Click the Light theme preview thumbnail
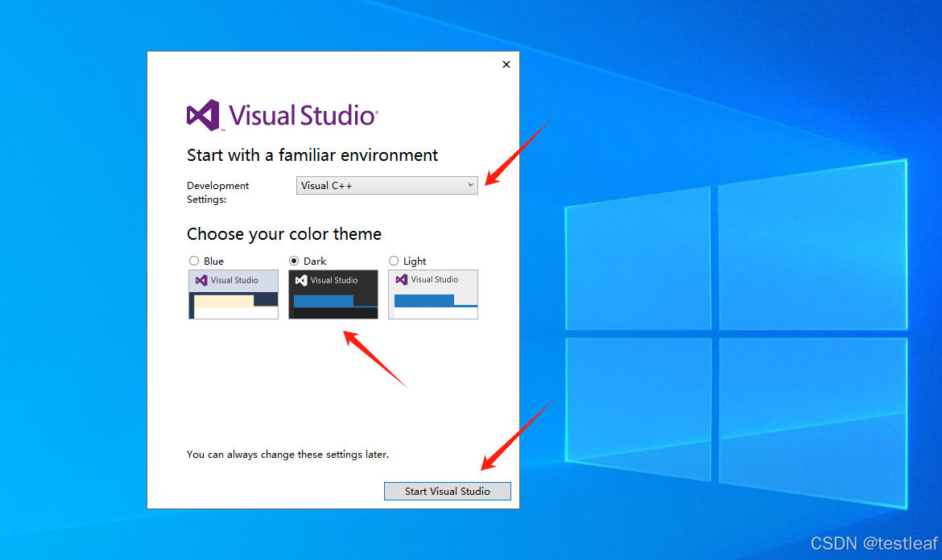 432,294
